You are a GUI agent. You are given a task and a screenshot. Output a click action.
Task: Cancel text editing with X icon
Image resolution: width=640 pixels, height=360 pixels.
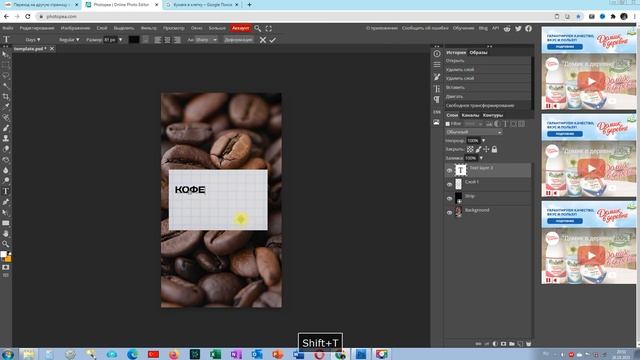[x=263, y=40]
